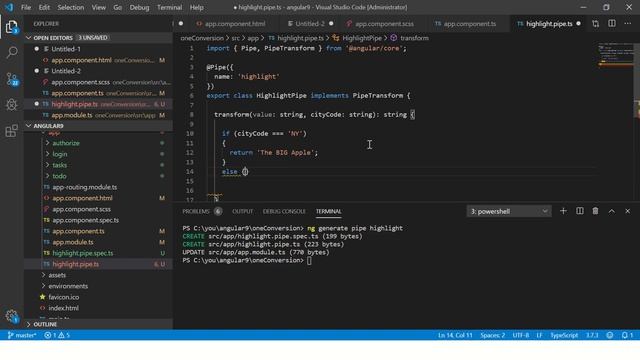Click the master branch in status bar
This screenshot has height=360, width=640.
pyautogui.click(x=22, y=335)
